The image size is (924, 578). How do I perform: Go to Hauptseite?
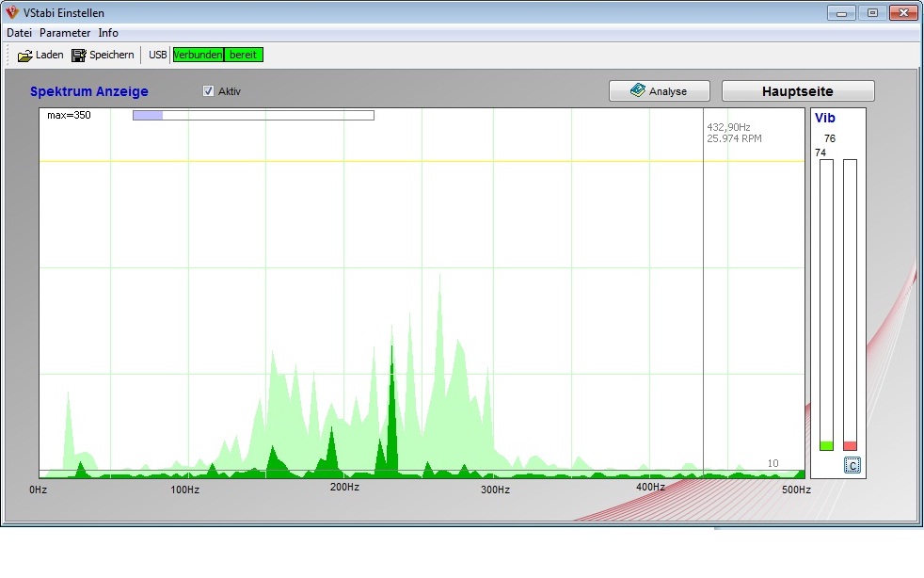(797, 91)
